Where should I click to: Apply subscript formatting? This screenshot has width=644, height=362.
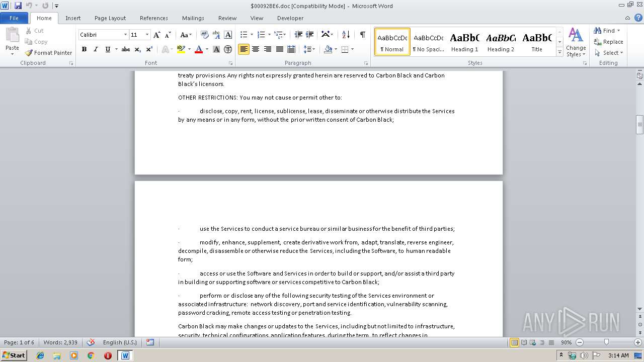coord(137,49)
